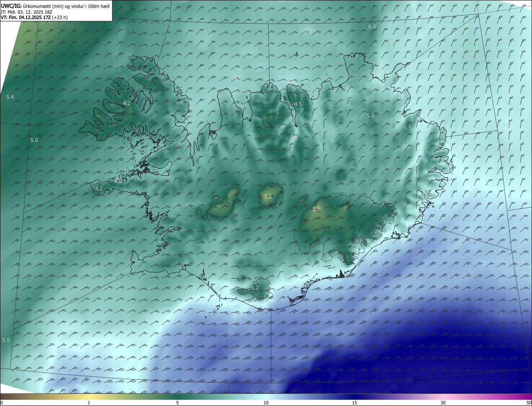Click the '6.0' value over northern sea
Viewport: 532px width, 406px height.
coord(372,27)
